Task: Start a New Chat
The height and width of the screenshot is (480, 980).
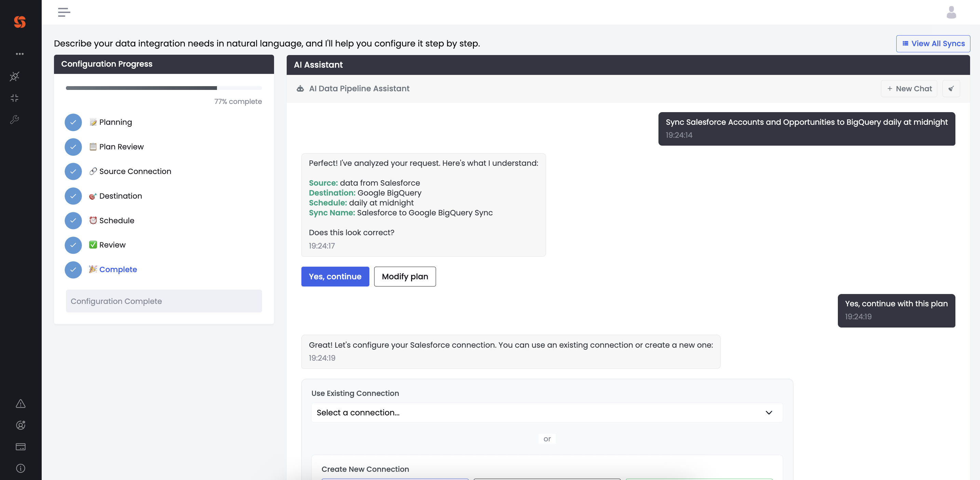Action: 909,89
